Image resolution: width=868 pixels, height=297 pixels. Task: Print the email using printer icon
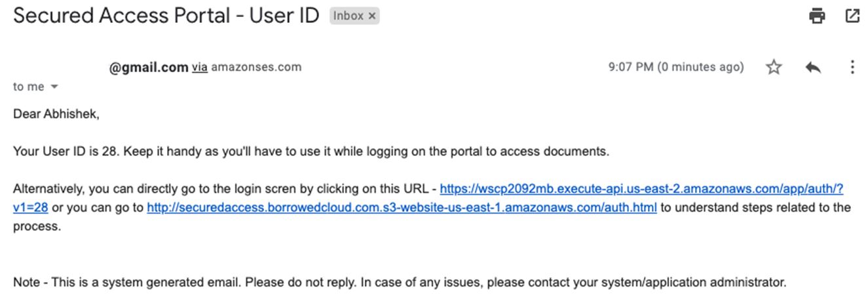(x=817, y=16)
